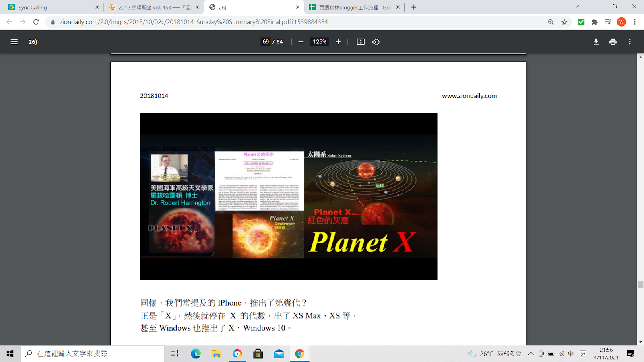Image resolution: width=644 pixels, height=362 pixels.
Task: Close the 2012 vol. 453 tab
Action: point(197,7)
